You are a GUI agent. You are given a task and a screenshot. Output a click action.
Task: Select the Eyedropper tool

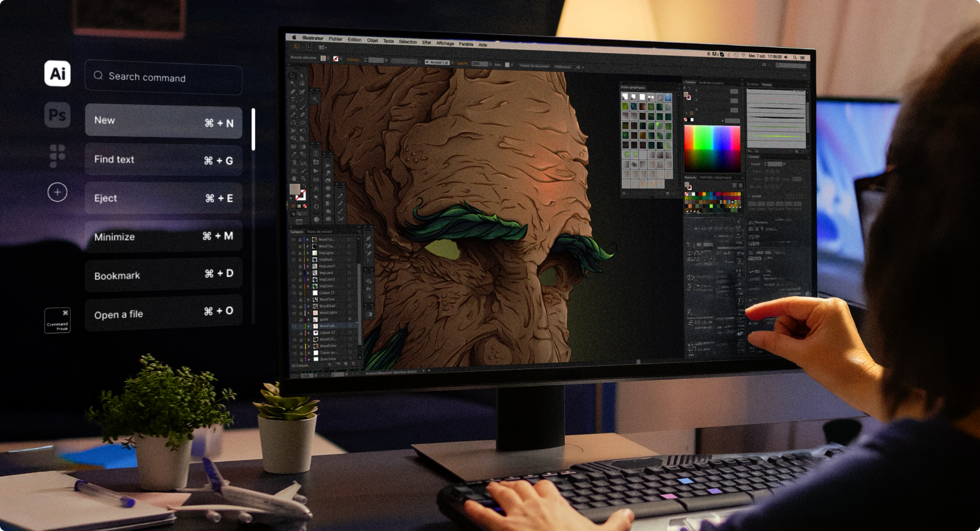pyautogui.click(x=293, y=154)
